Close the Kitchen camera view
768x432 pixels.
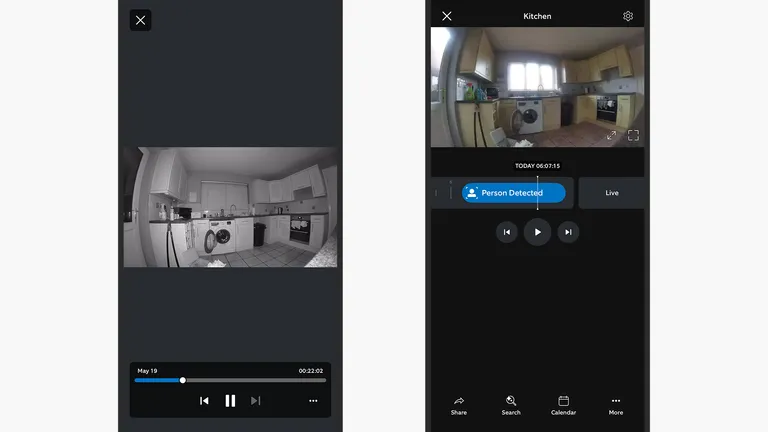click(x=447, y=16)
